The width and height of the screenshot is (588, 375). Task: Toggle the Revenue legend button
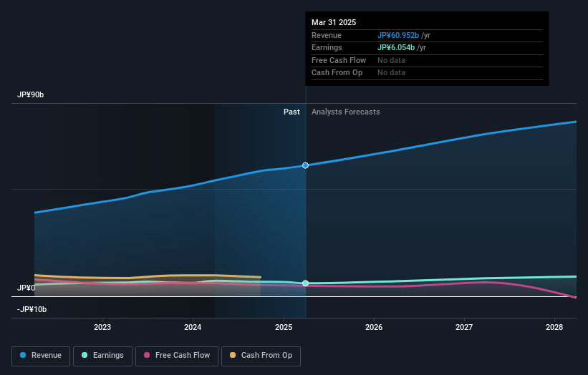point(41,356)
